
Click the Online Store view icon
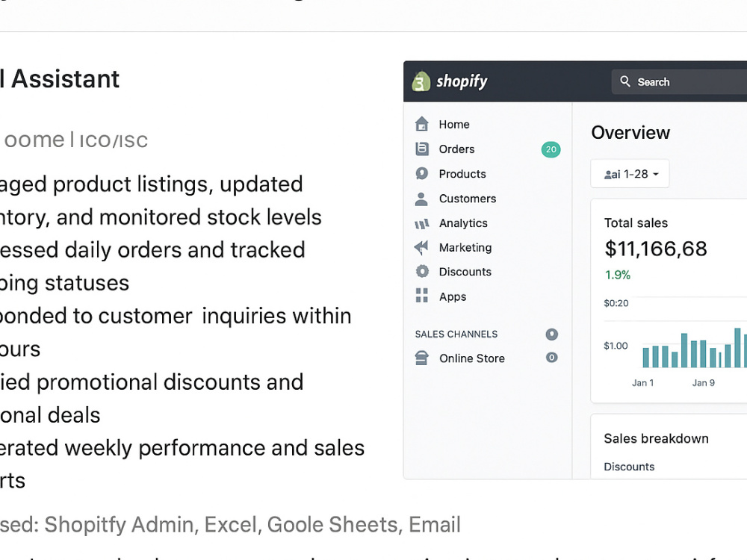pos(552,358)
